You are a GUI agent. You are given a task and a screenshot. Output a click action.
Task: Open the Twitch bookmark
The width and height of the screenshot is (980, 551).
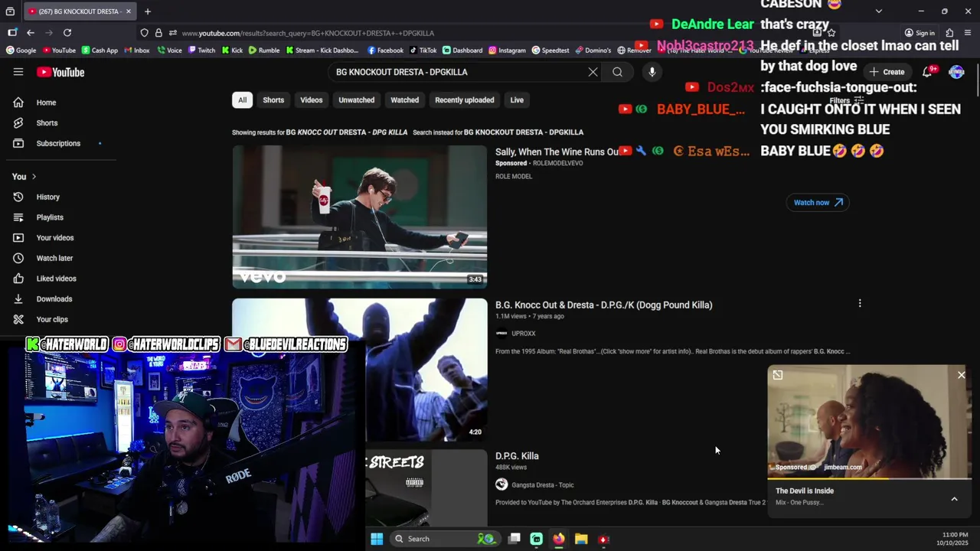point(202,51)
